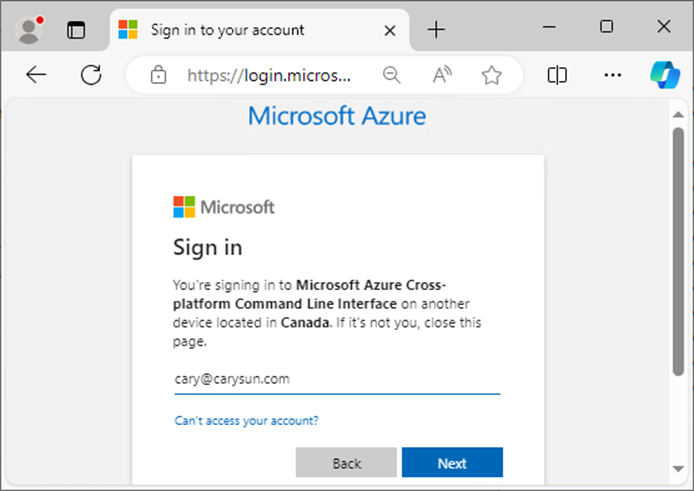Reload the page with refresh icon
The image size is (694, 491).
point(91,74)
